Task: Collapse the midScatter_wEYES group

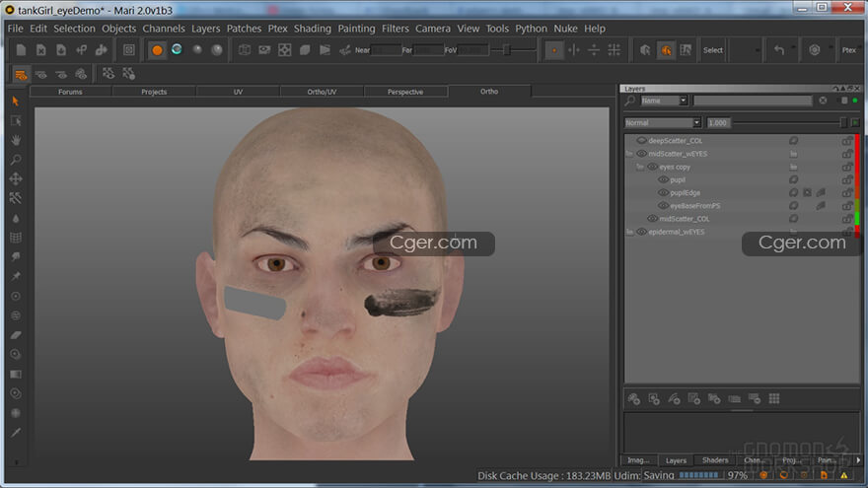Action: (629, 153)
